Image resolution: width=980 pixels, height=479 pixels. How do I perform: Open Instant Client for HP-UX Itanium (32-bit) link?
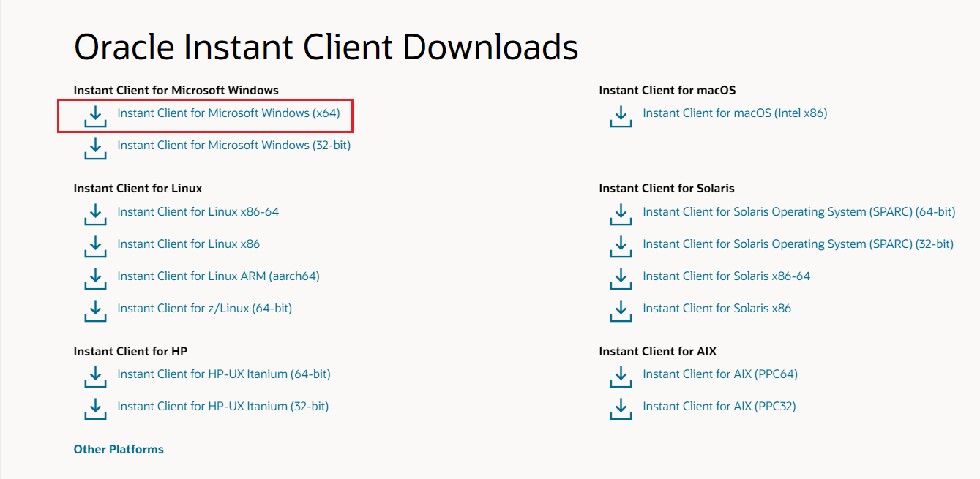coord(222,407)
